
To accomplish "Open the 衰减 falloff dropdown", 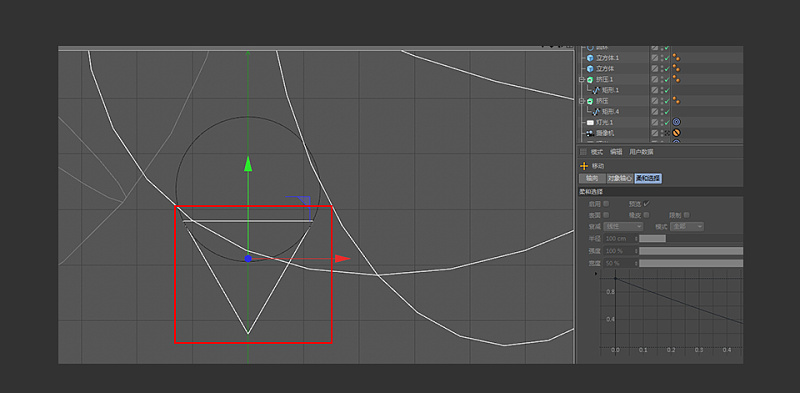I will (x=623, y=226).
